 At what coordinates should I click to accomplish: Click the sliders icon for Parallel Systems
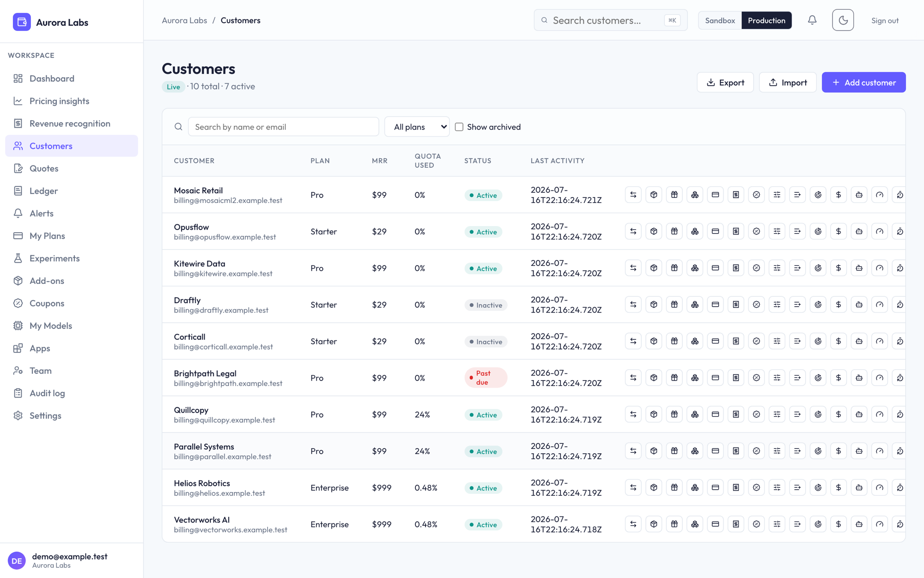777,451
